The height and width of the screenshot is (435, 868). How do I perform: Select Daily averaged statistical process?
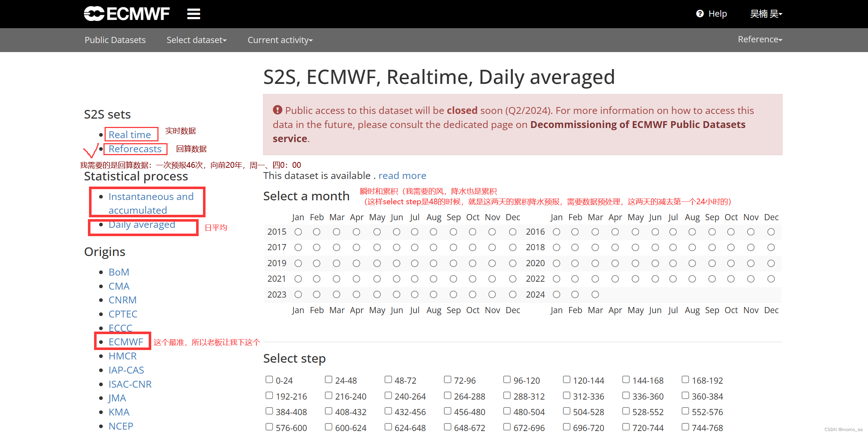point(142,224)
